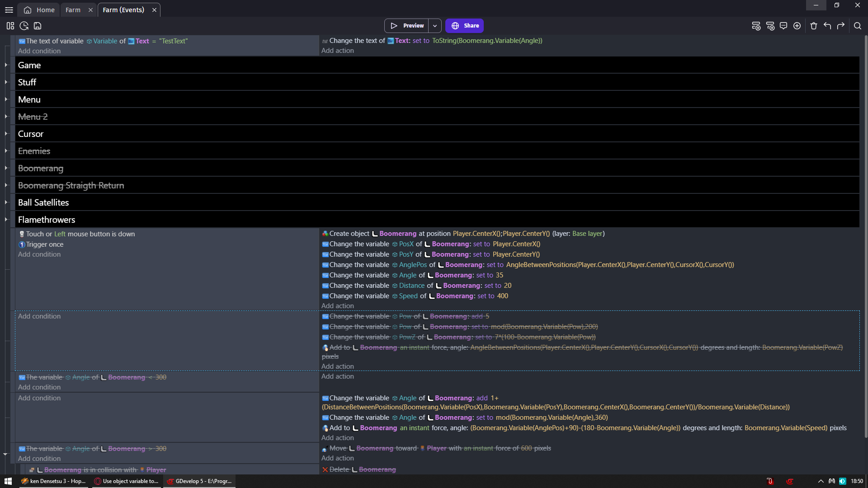Viewport: 868px width, 488px height.
Task: Click the add comment icon
Action: coord(783,26)
